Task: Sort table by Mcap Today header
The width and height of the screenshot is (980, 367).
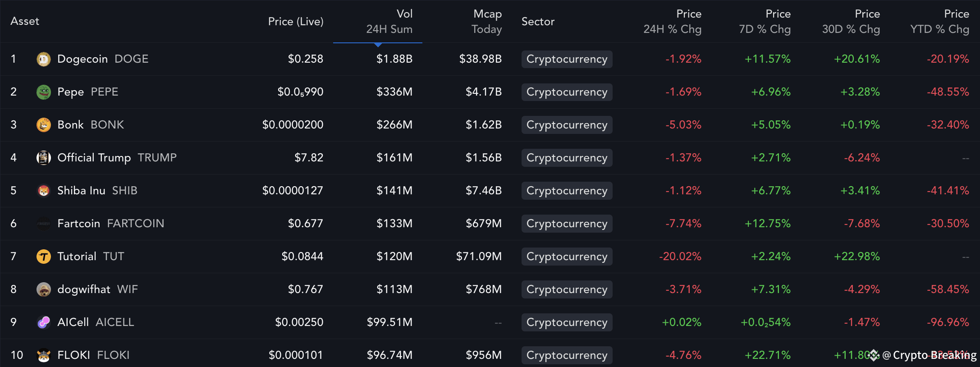Action: point(486,22)
